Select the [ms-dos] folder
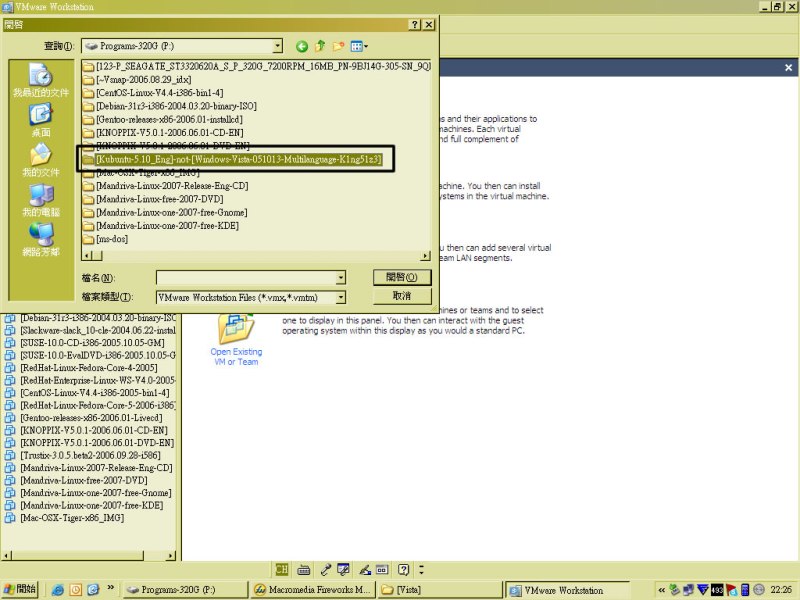The image size is (800, 600). click(x=106, y=239)
